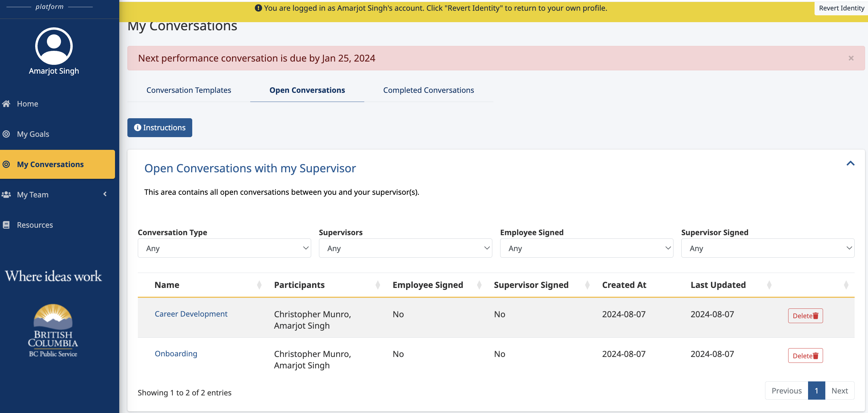
Task: Click the Revert Identity button
Action: [841, 8]
